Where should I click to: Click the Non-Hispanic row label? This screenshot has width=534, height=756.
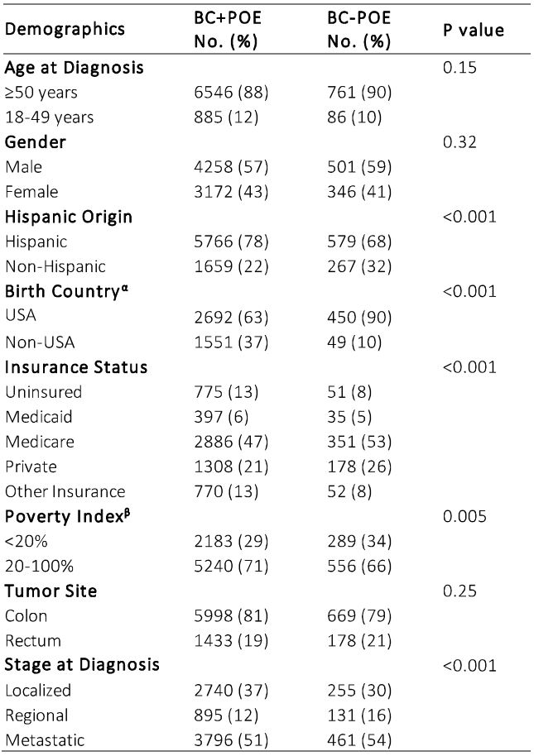click(55, 266)
